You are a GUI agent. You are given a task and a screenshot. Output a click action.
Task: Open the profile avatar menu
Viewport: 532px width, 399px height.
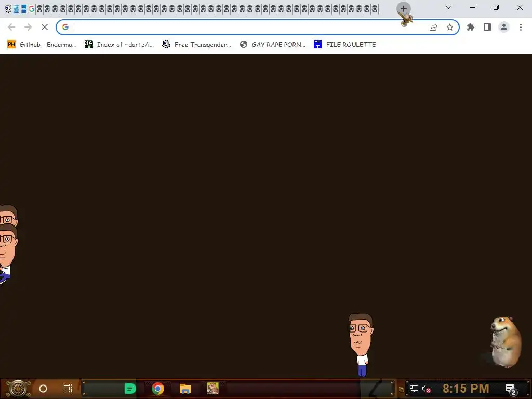coord(504,27)
